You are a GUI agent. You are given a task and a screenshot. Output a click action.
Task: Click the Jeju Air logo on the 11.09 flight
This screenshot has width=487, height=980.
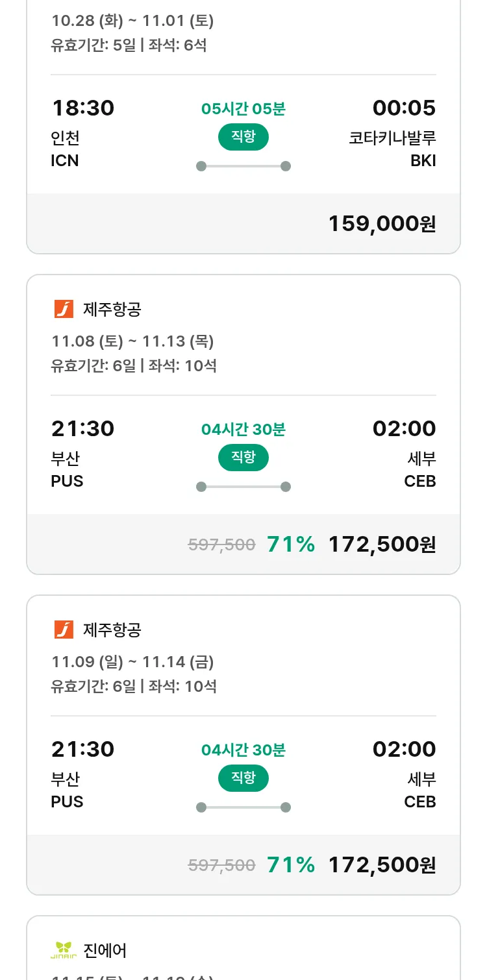64,630
